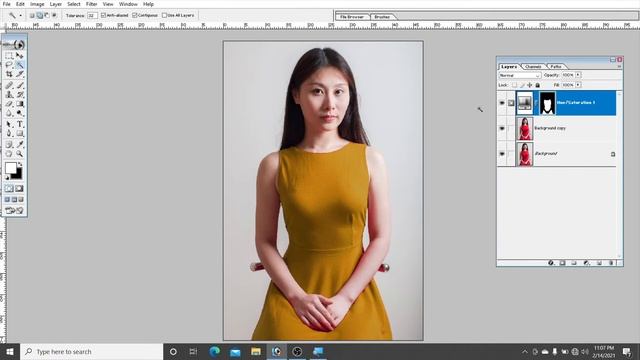Select the Rectangular Marquee tool
This screenshot has width=640, height=360.
coord(9,56)
